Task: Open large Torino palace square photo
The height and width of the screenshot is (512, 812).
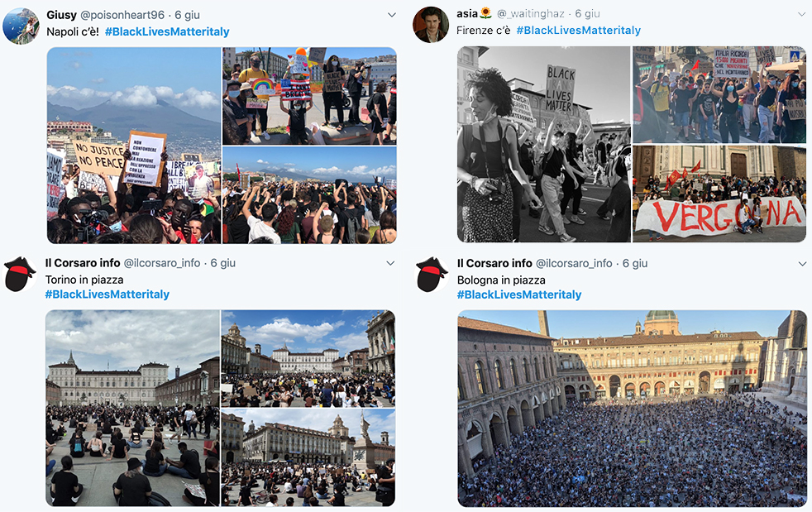Action: point(132,409)
